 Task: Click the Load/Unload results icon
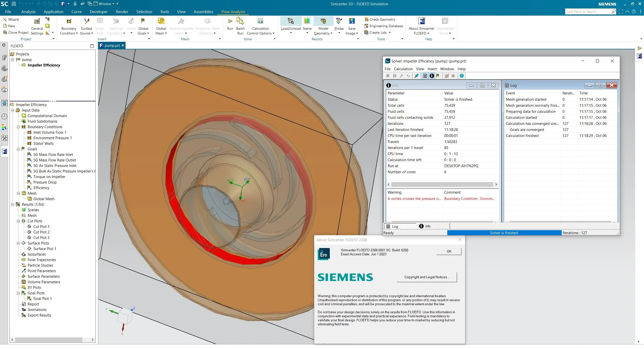coord(291,21)
